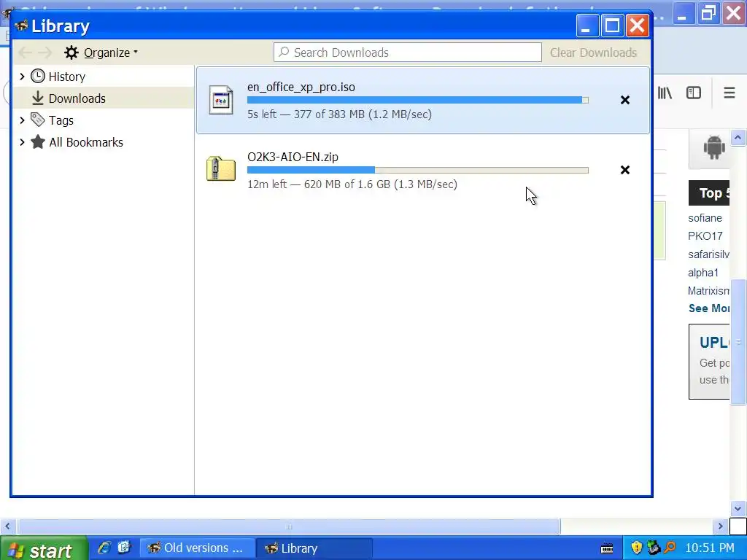Viewport: 747px width, 560px height.
Task: Go back with the Library back arrow
Action: pos(25,52)
